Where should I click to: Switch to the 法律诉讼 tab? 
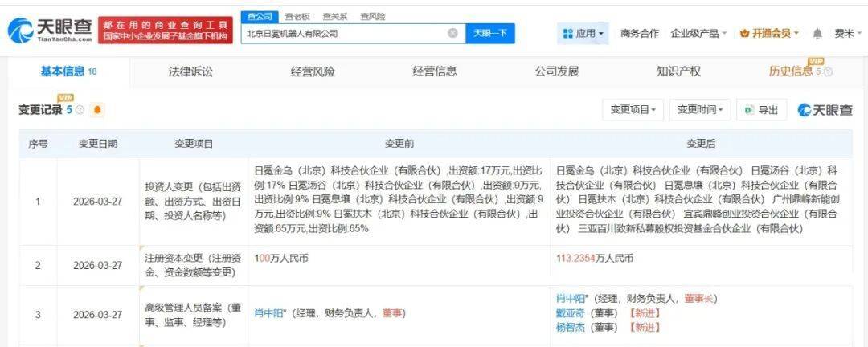pos(190,71)
